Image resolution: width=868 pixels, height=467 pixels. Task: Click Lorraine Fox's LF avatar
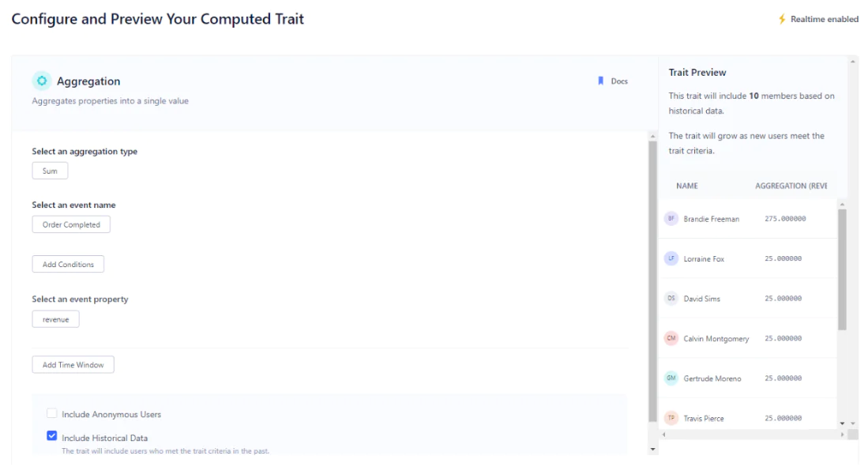[x=671, y=258]
